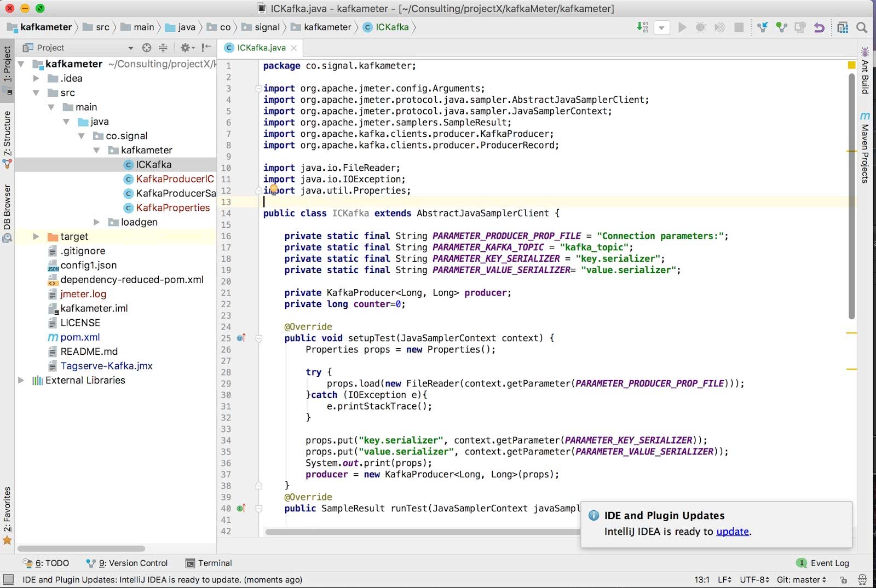Close the ICKafka.java editor tab
Image resolution: width=876 pixels, height=588 pixels.
(293, 48)
